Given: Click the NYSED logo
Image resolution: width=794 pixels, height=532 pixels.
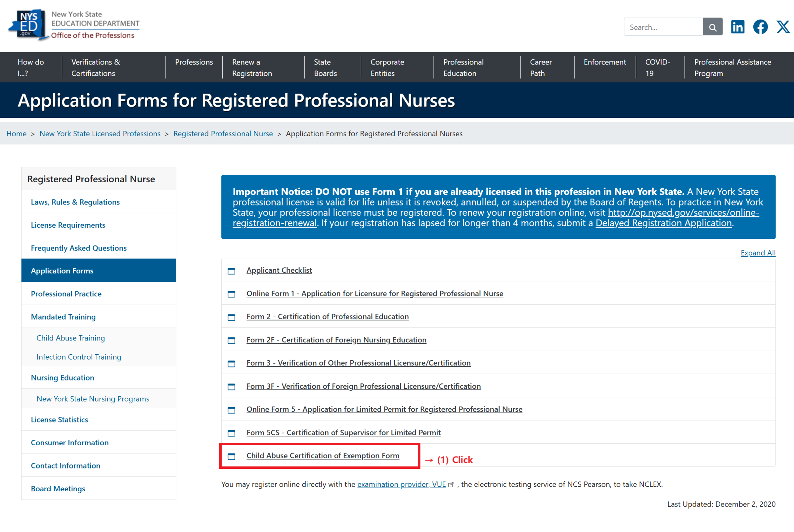Looking at the screenshot, I should 74,25.
